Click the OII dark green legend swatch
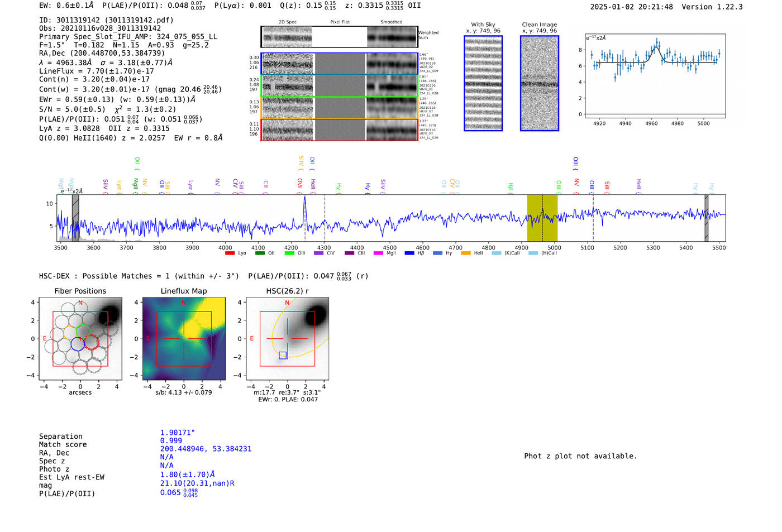The height and width of the screenshot is (532, 782). [260, 253]
